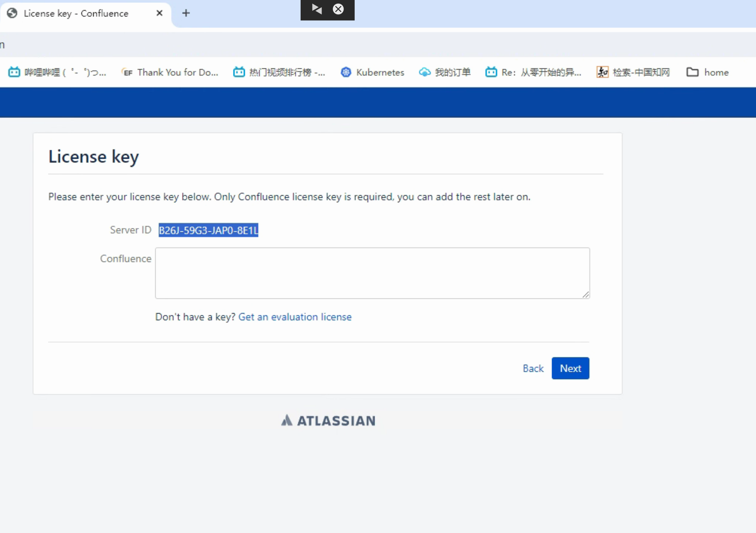This screenshot has height=533, width=756.
Task: Open the 检索-中国知网 bookmark
Action: pos(633,72)
